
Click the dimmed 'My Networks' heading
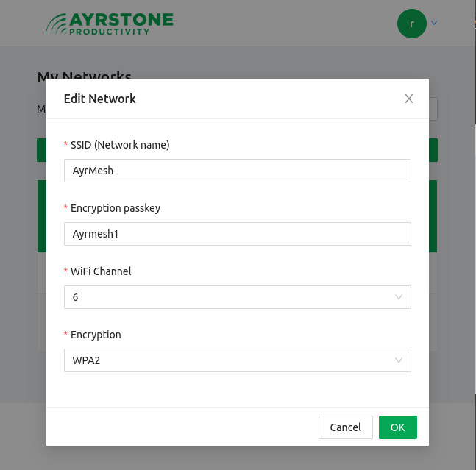(x=84, y=75)
